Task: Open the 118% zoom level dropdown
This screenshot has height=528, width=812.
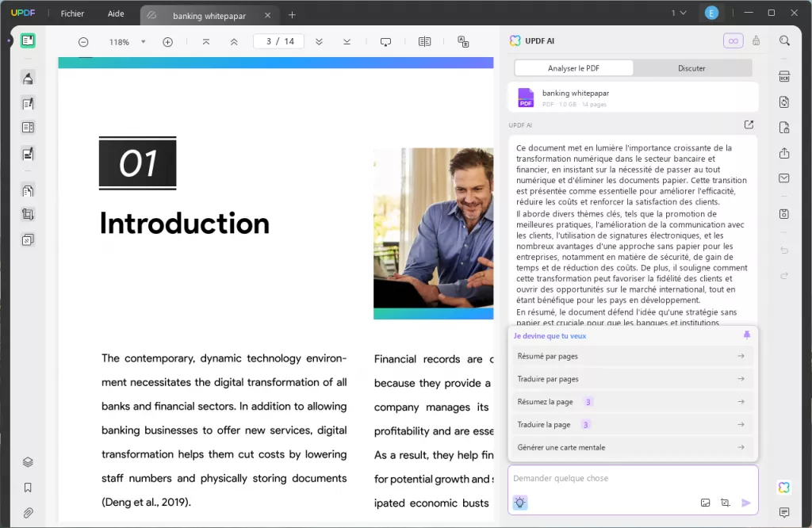Action: [143, 42]
